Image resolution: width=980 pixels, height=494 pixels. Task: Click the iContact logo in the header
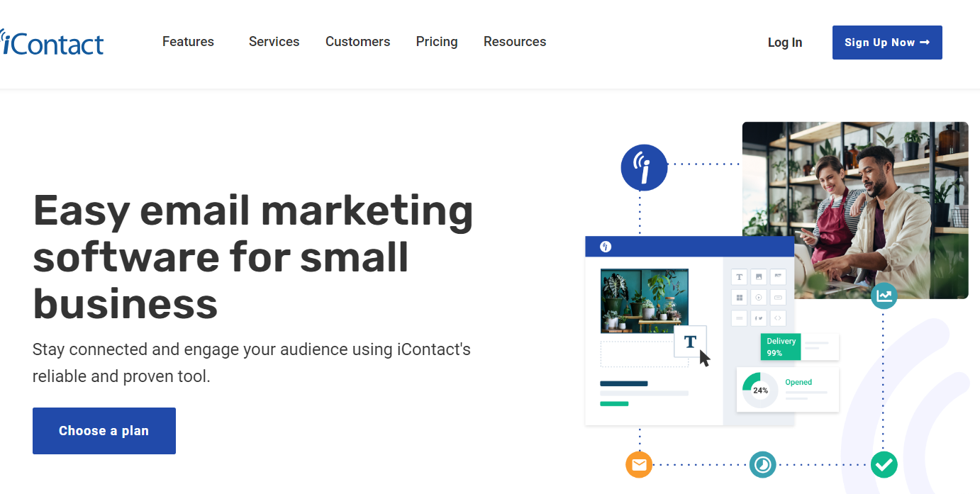[52, 43]
